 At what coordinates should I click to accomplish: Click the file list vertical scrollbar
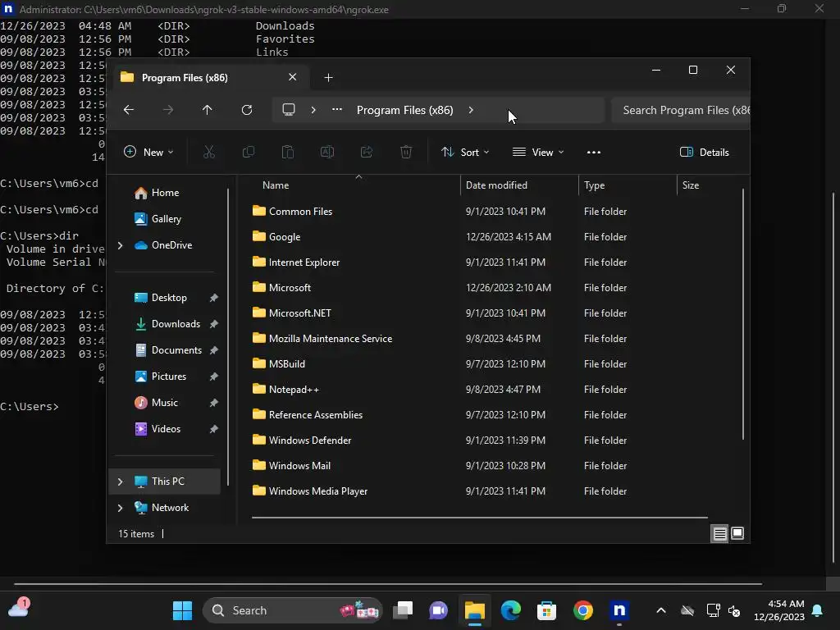(743, 314)
